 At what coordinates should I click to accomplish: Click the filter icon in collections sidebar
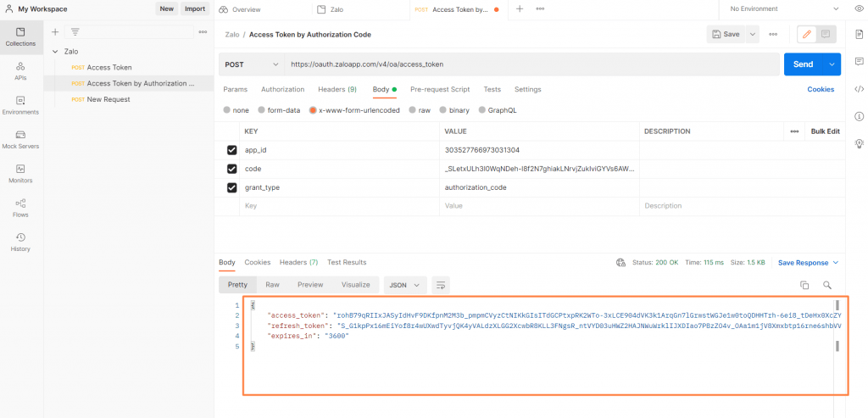point(75,32)
